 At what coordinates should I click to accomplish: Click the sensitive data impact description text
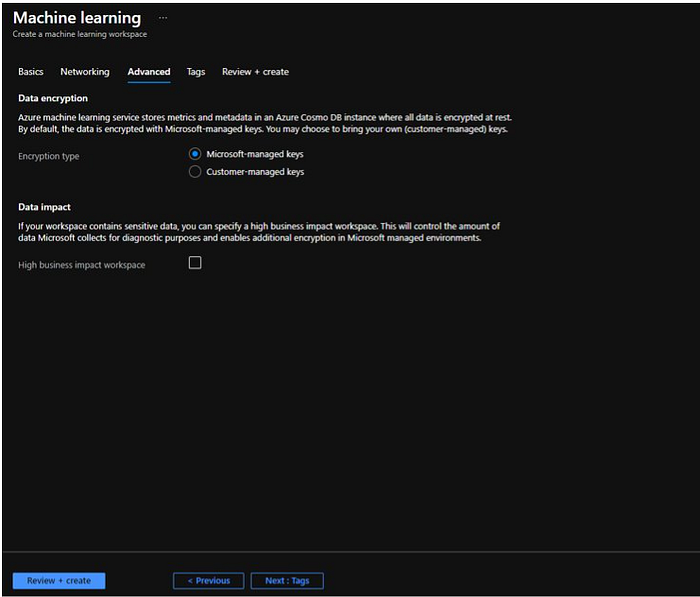click(259, 232)
